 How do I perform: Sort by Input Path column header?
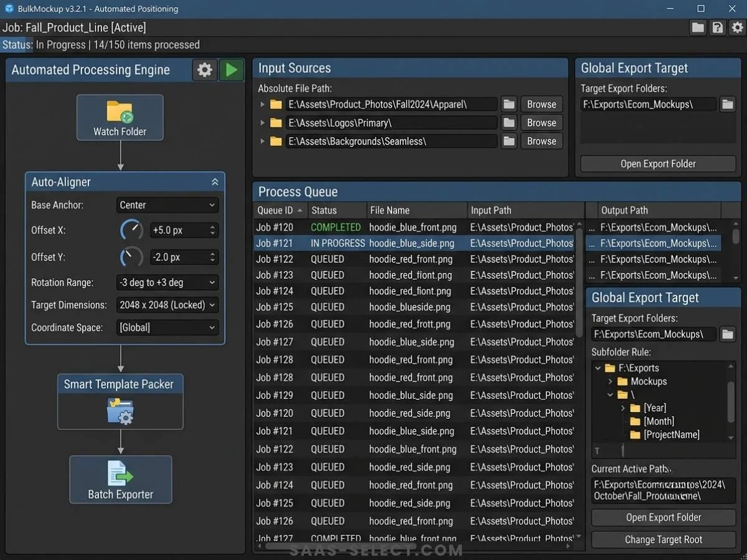click(x=526, y=210)
